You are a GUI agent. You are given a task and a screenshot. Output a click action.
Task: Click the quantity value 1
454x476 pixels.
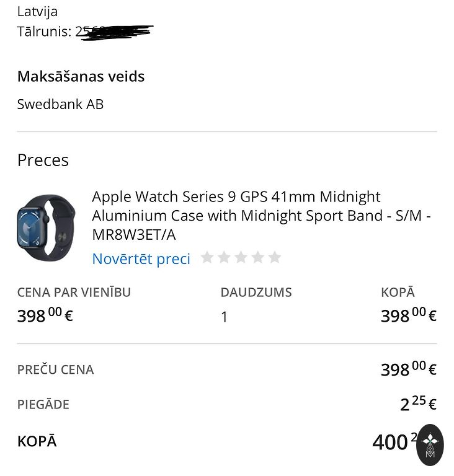pyautogui.click(x=224, y=317)
